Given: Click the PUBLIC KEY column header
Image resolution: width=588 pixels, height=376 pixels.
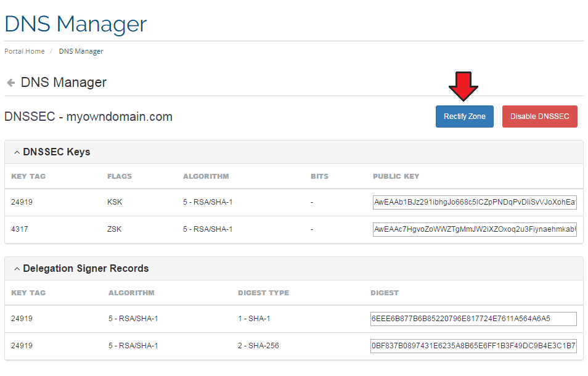Looking at the screenshot, I should point(396,176).
